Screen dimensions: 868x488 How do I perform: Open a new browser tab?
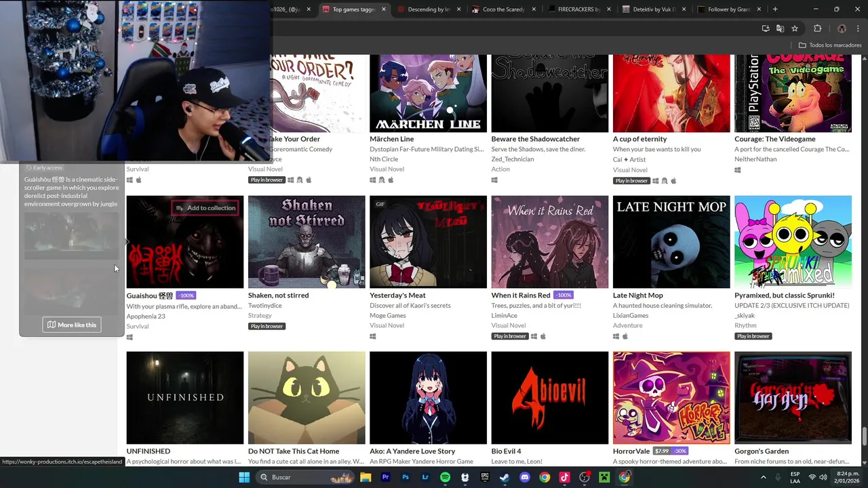pos(775,9)
